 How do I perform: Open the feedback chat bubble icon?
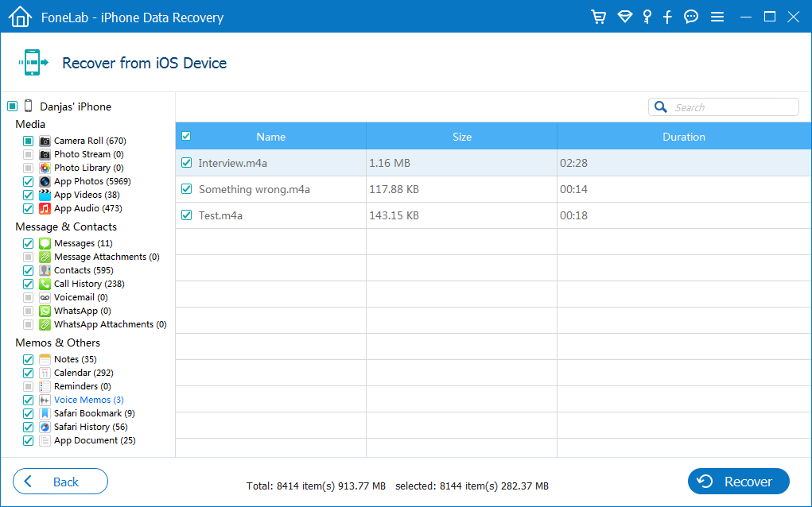tap(691, 17)
